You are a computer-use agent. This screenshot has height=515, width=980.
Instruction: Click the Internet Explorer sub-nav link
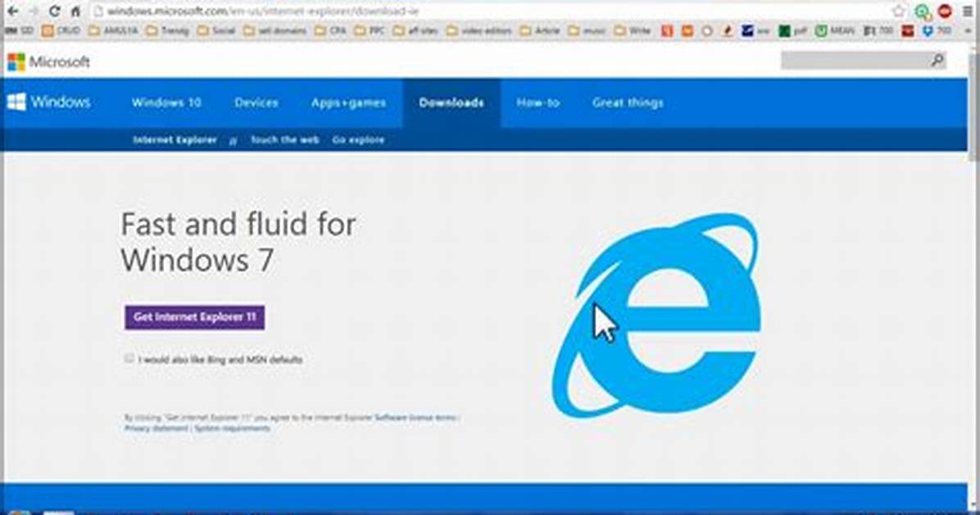coord(175,139)
